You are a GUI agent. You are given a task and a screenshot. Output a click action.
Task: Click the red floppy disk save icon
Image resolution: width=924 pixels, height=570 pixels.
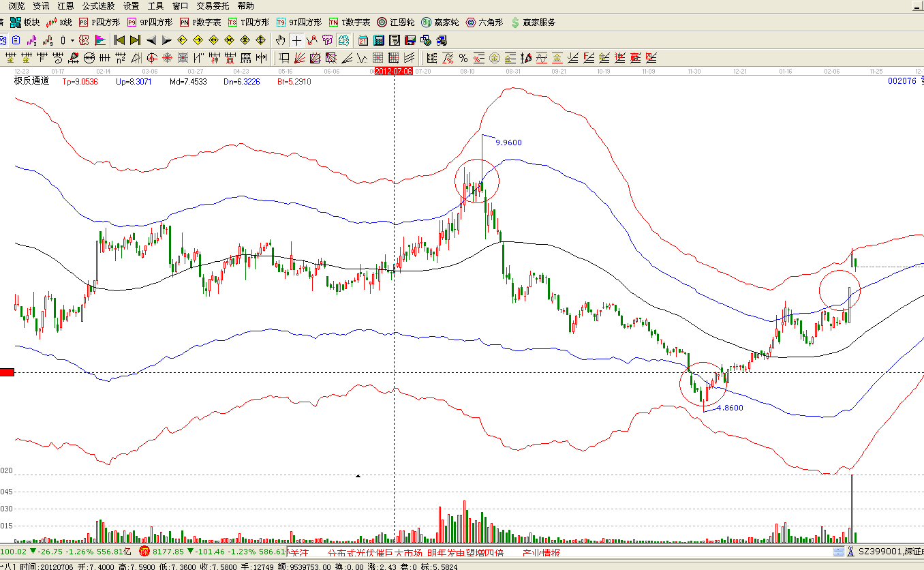tap(410, 40)
